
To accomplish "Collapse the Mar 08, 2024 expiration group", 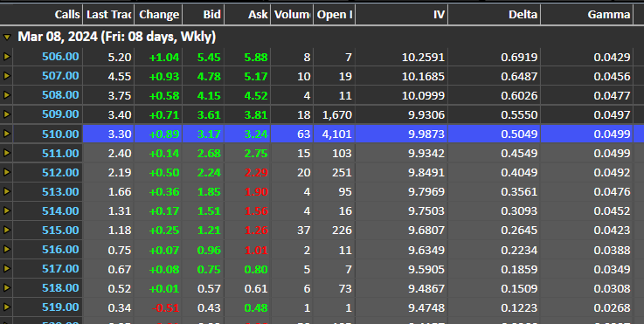I will pyautogui.click(x=7, y=38).
